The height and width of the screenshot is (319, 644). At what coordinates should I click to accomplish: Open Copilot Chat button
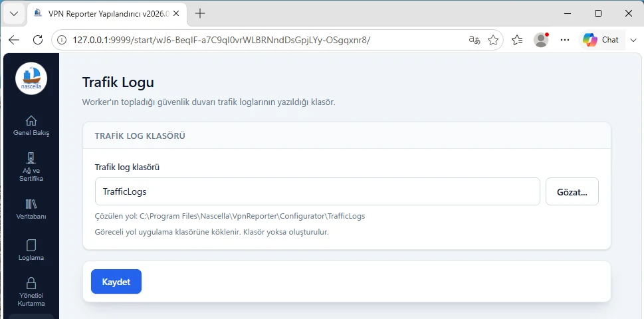click(600, 40)
